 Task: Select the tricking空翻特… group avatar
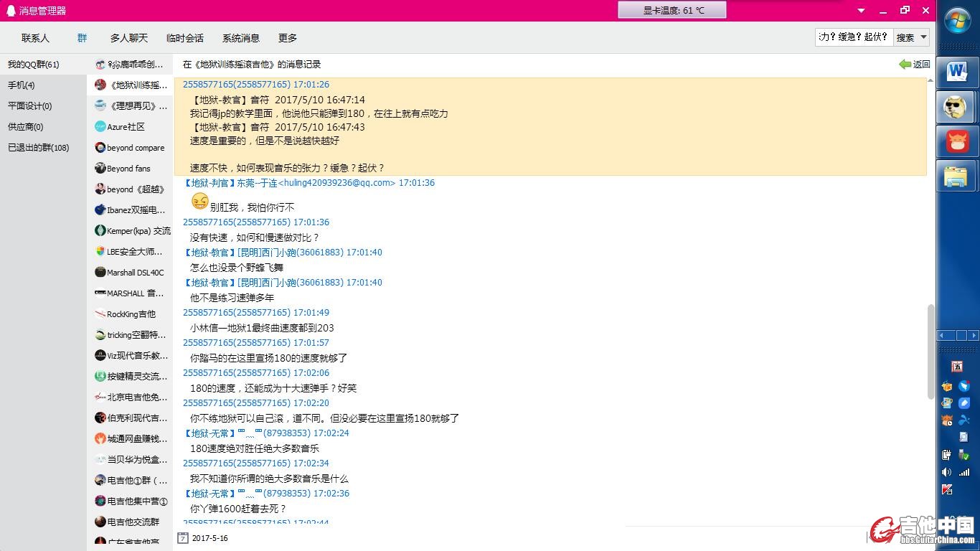click(x=100, y=335)
